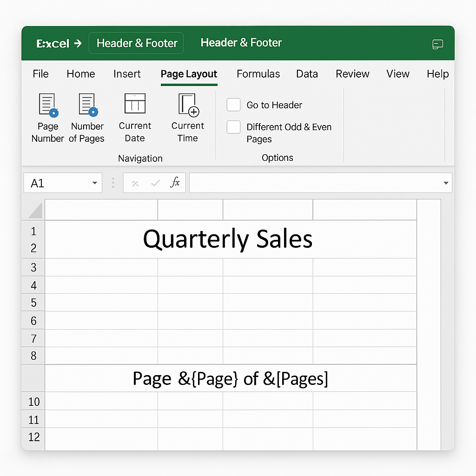Switch to the Insert tab
Screen dimensions: 476x476
(127, 74)
